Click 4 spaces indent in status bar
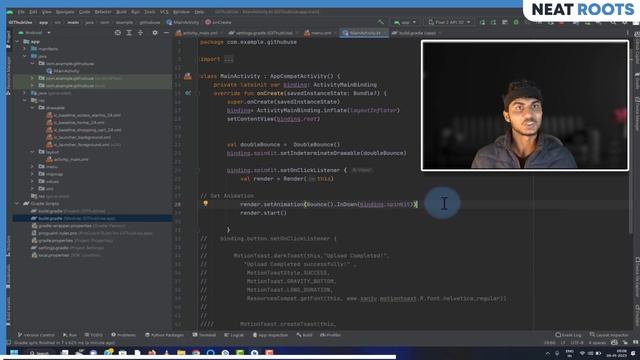This screenshot has height=360, width=640. point(597,343)
